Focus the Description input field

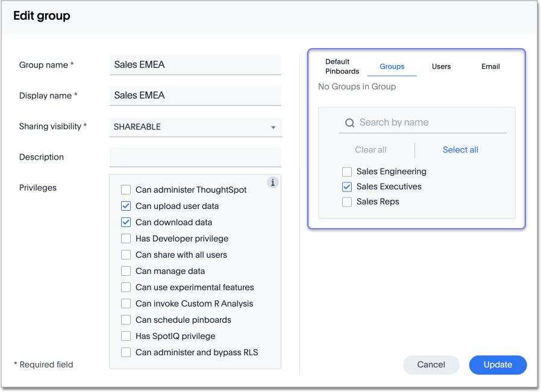tap(195, 157)
